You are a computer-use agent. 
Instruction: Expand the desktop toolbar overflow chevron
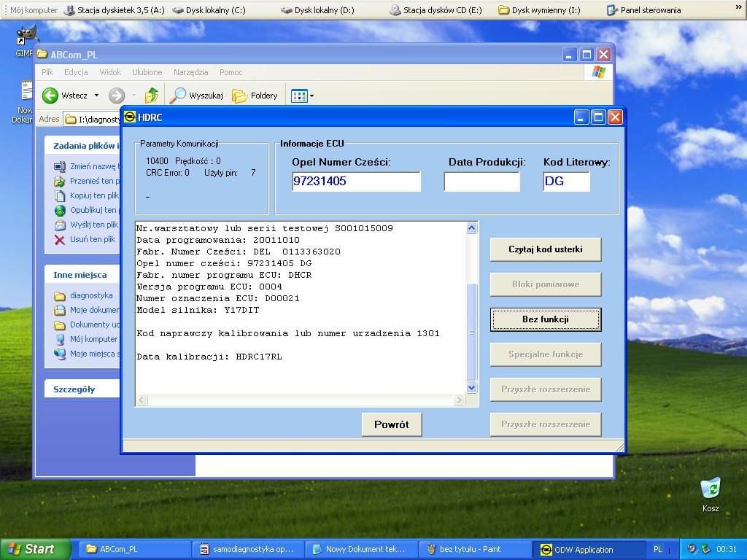[x=738, y=7]
